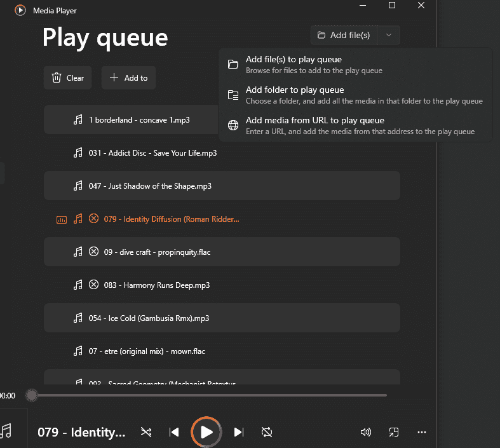Viewport: 500px width, 448px height.
Task: Switch to mini player view
Action: tap(394, 432)
